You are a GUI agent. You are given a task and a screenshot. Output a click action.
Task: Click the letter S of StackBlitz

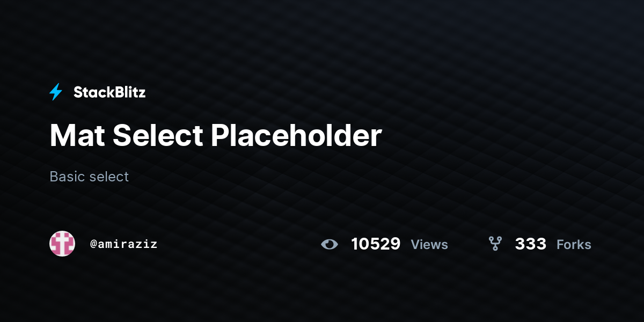tap(78, 92)
